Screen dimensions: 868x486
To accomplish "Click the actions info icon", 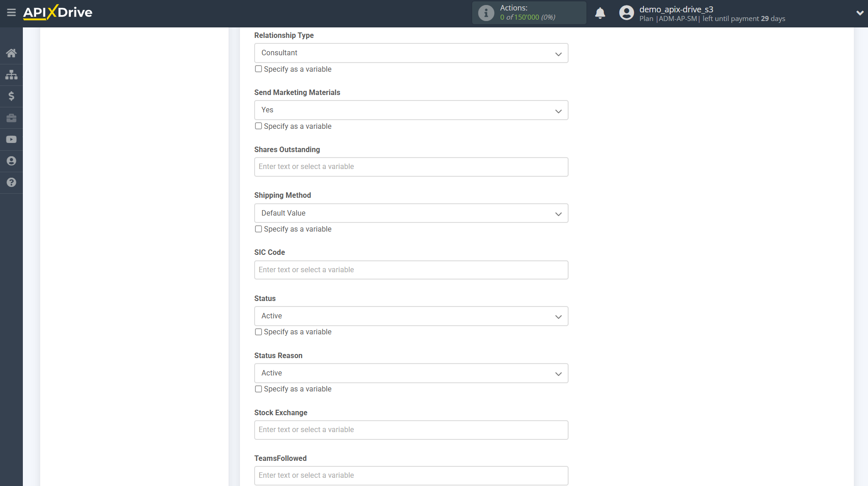I will (x=486, y=13).
